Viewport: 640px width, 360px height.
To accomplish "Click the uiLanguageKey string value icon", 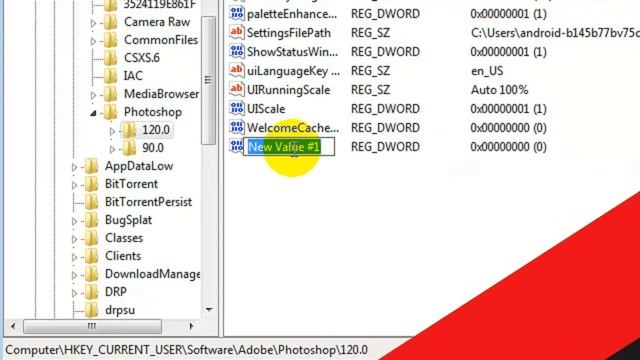I will pos(236,71).
